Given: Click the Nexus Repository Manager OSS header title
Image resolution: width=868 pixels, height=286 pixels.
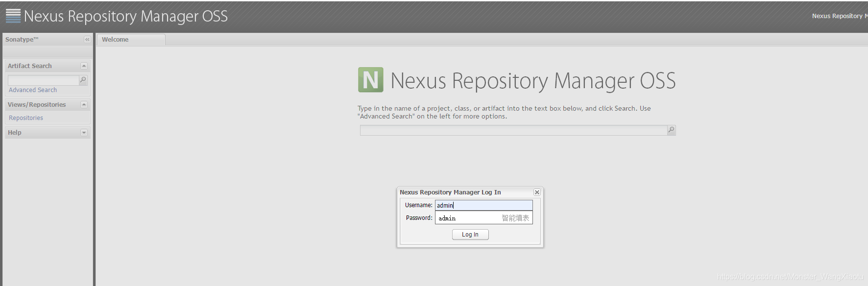Looking at the screenshot, I should [x=126, y=16].
